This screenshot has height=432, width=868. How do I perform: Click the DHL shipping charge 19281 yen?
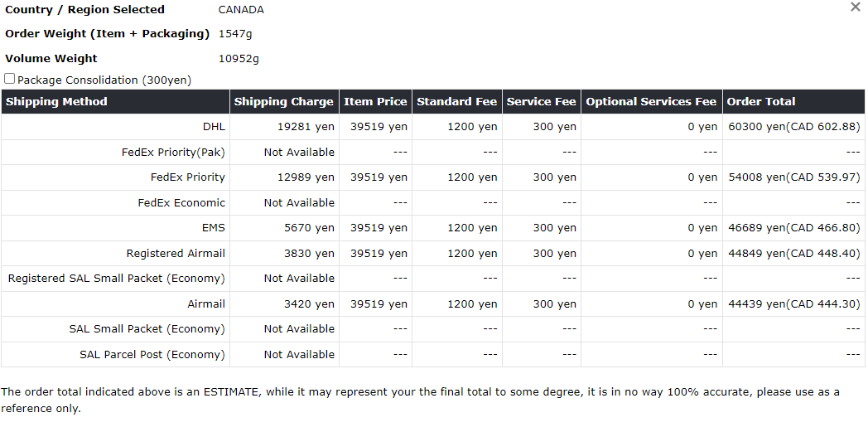click(306, 127)
